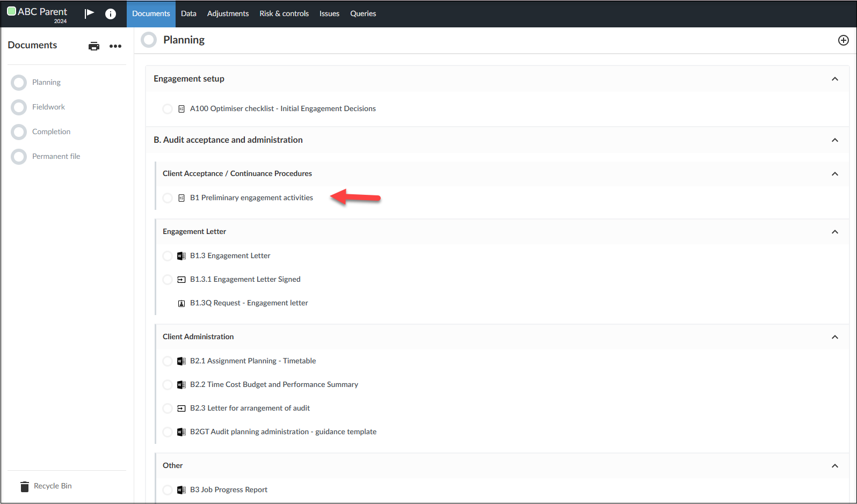Open B2GT Audit planning administration guidance template
Image resolution: width=857 pixels, height=504 pixels.
click(x=283, y=432)
